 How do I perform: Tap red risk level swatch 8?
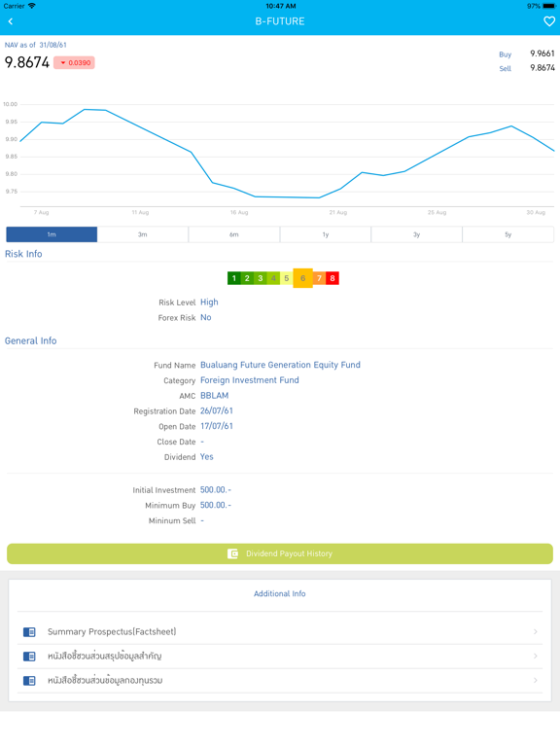(x=332, y=278)
